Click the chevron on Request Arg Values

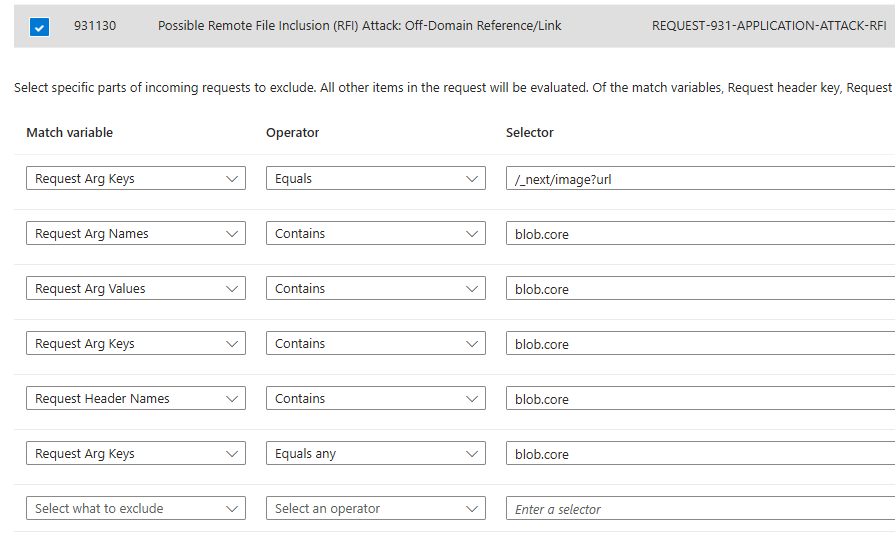point(232,289)
